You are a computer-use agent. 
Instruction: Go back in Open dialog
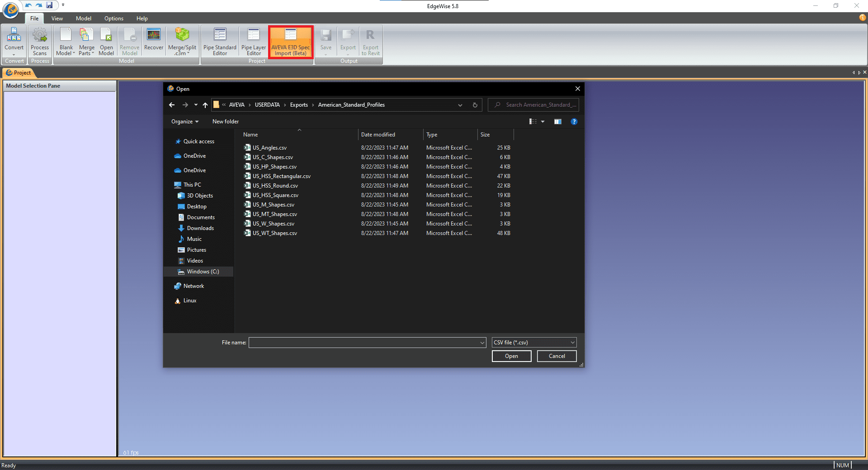172,105
